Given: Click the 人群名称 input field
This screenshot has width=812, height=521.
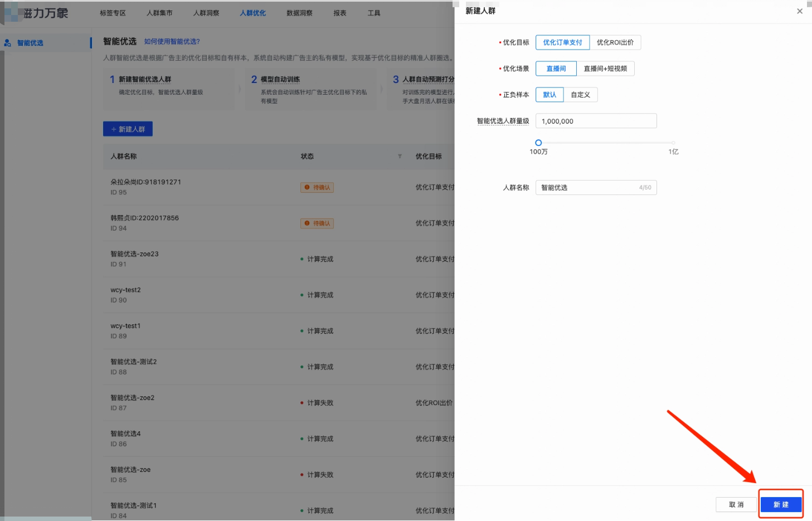Looking at the screenshot, I should [596, 187].
